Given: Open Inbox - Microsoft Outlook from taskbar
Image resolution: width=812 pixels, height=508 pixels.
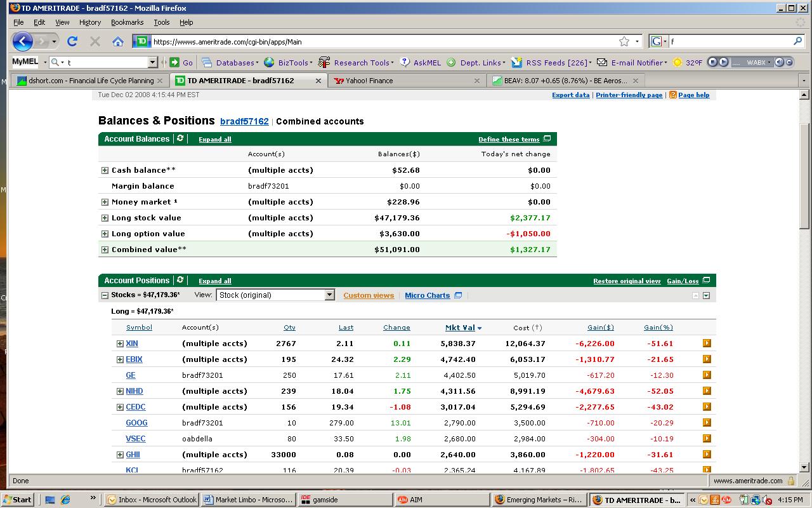Looking at the screenshot, I should click(152, 500).
